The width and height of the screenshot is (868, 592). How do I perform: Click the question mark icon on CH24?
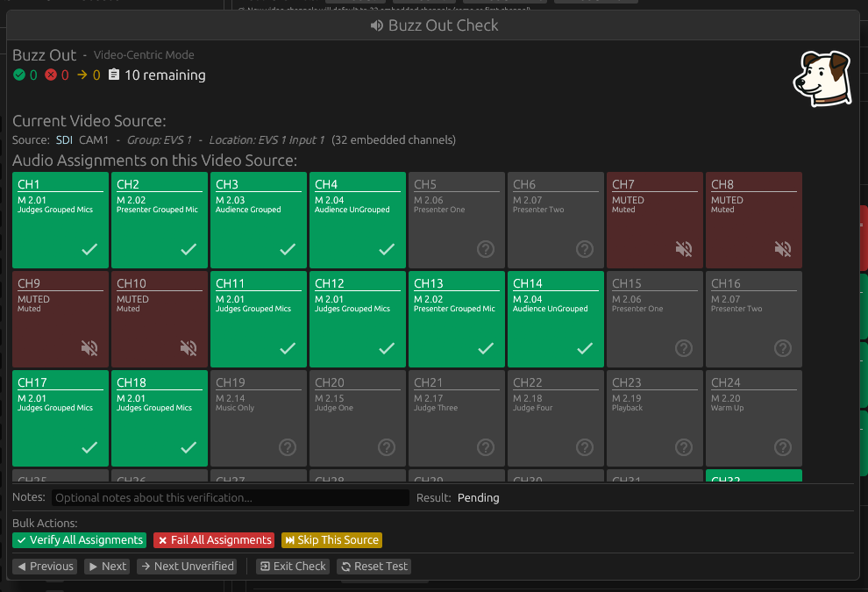(782, 447)
